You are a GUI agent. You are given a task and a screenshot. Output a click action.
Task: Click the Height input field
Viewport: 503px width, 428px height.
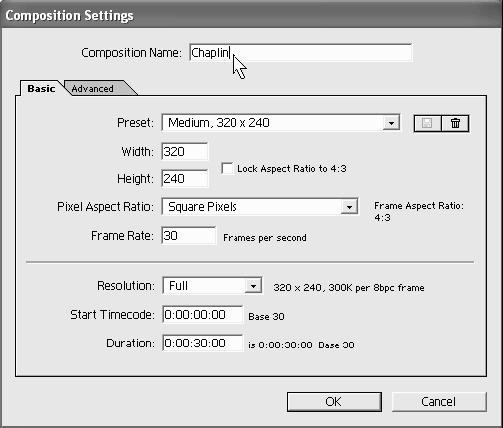click(185, 178)
